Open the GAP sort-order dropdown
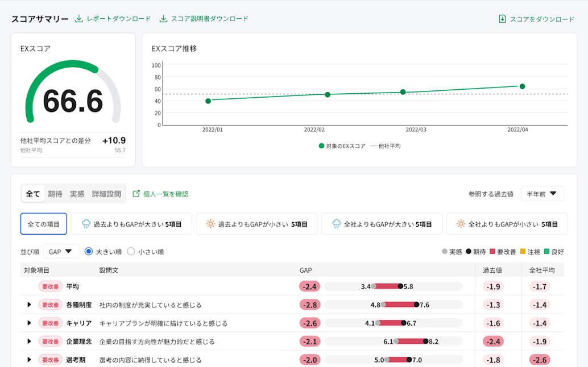 click(x=61, y=251)
